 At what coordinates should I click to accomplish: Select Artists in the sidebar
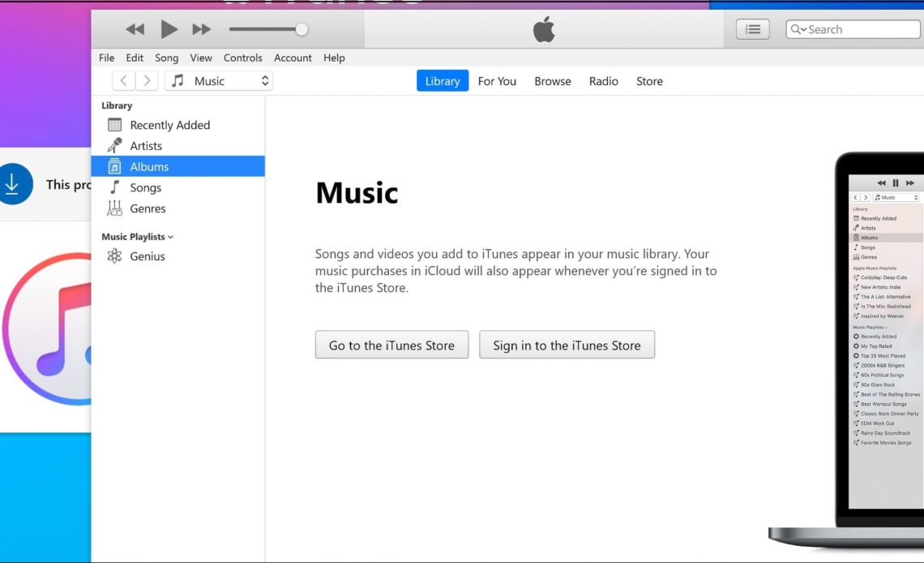pos(178,145)
